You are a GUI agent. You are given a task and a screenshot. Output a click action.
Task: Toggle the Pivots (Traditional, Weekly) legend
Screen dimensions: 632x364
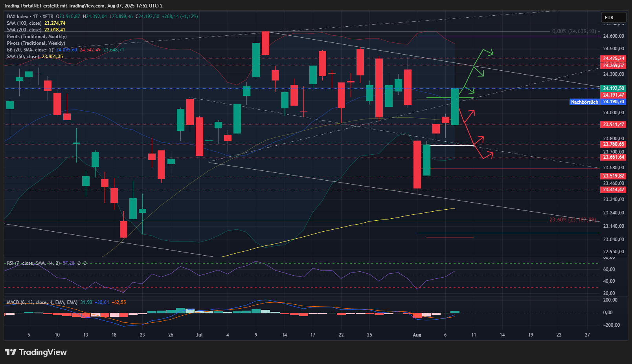36,43
